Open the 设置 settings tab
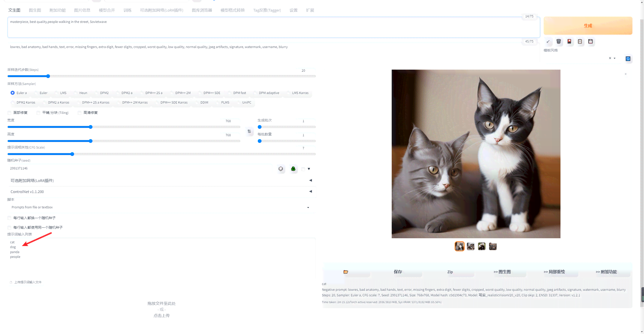 (x=294, y=10)
